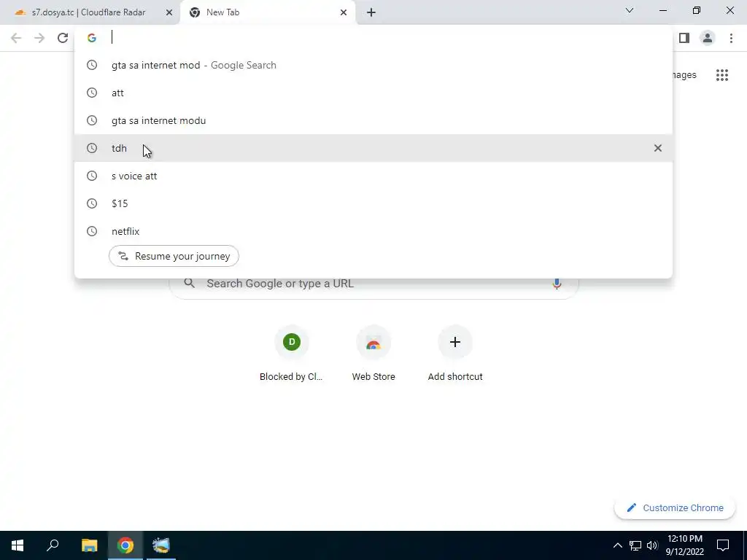
Task: Click the browser forward arrow
Action: (x=39, y=38)
